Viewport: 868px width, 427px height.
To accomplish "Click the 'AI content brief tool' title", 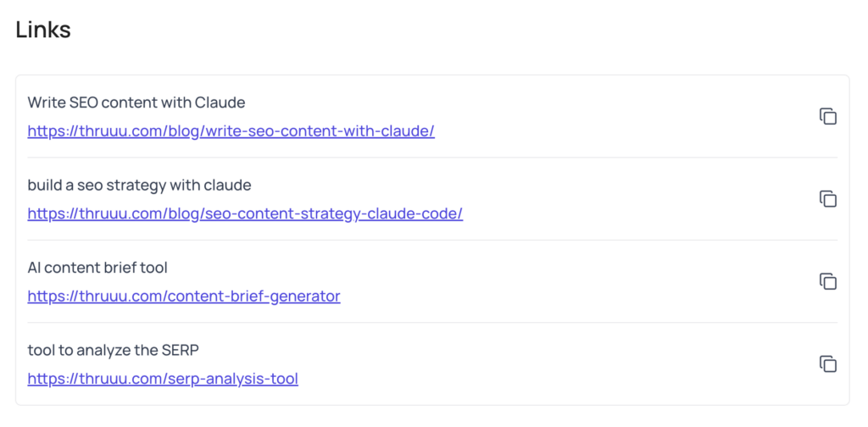I will coord(97,268).
